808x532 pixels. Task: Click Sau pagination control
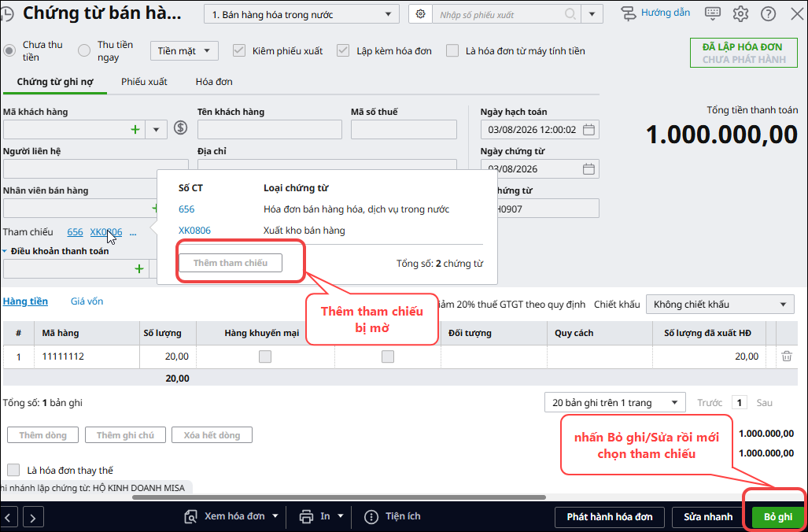tap(764, 403)
